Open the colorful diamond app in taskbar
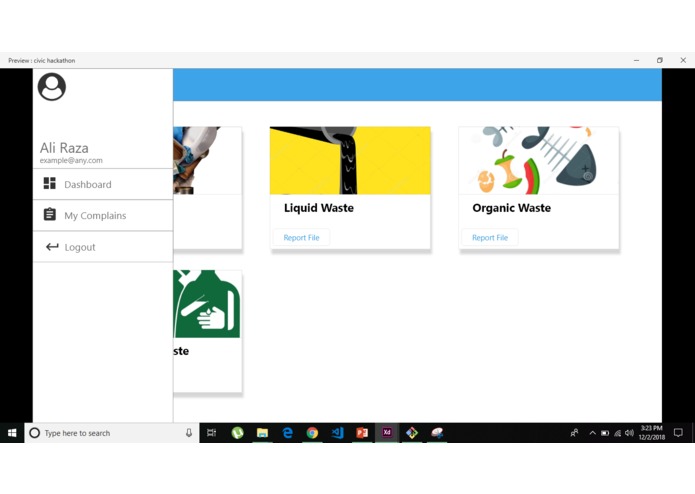This screenshot has width=695, height=494. 412,433
